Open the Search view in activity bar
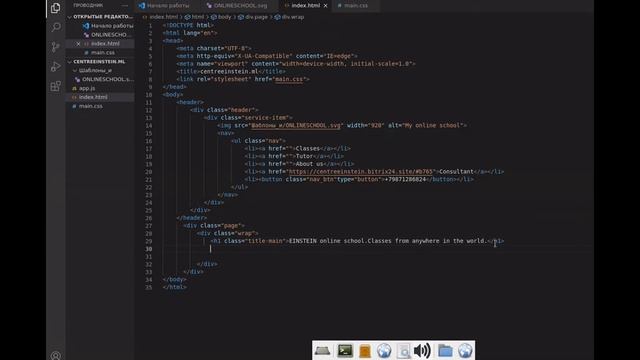Viewport: 640px width, 360px height. [x=56, y=27]
